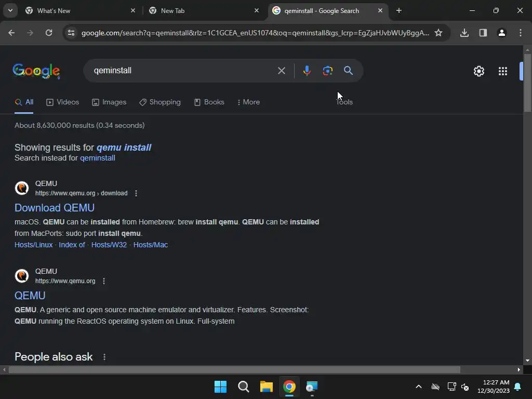Switch to the New Tab tab

(x=205, y=11)
